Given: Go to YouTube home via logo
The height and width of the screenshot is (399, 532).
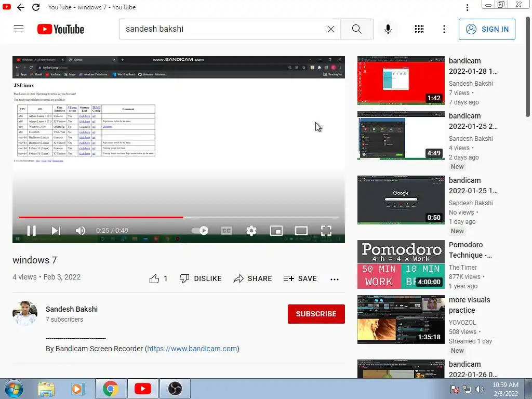Looking at the screenshot, I should (x=61, y=29).
